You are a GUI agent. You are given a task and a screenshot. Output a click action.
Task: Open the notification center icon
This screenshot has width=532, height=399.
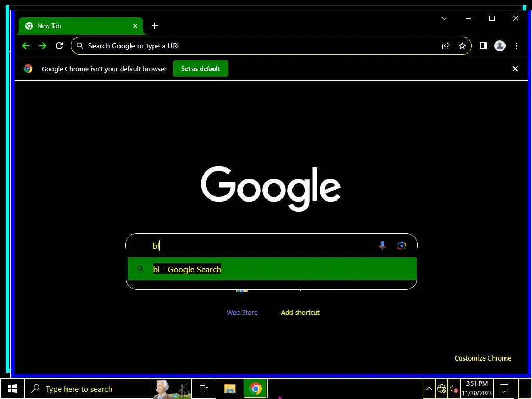click(x=504, y=389)
